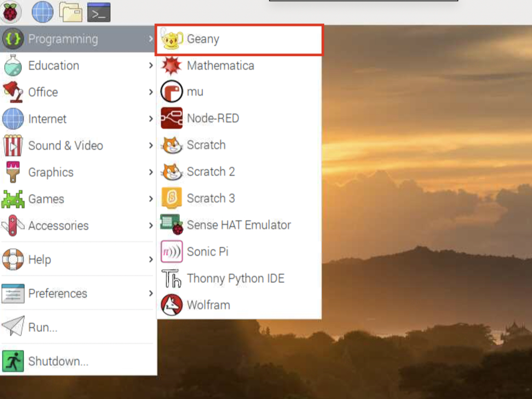Click the Thonny Python IDE icon
The width and height of the screenshot is (532, 399).
(x=171, y=278)
